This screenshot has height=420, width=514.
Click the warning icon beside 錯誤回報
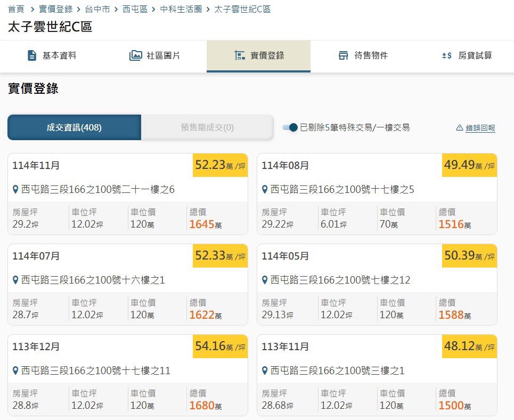[x=460, y=128]
